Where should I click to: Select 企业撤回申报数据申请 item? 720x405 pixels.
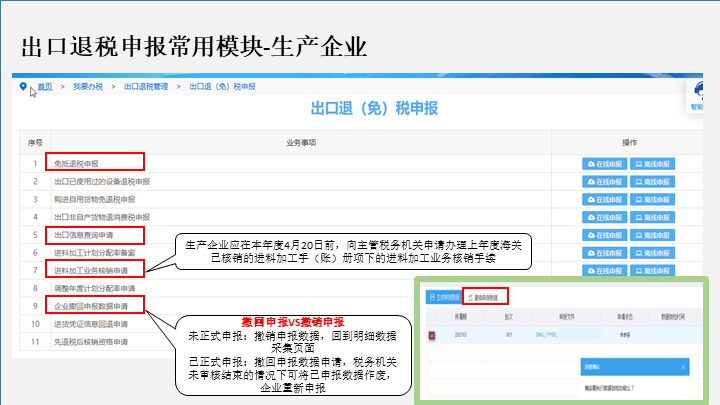click(x=91, y=306)
